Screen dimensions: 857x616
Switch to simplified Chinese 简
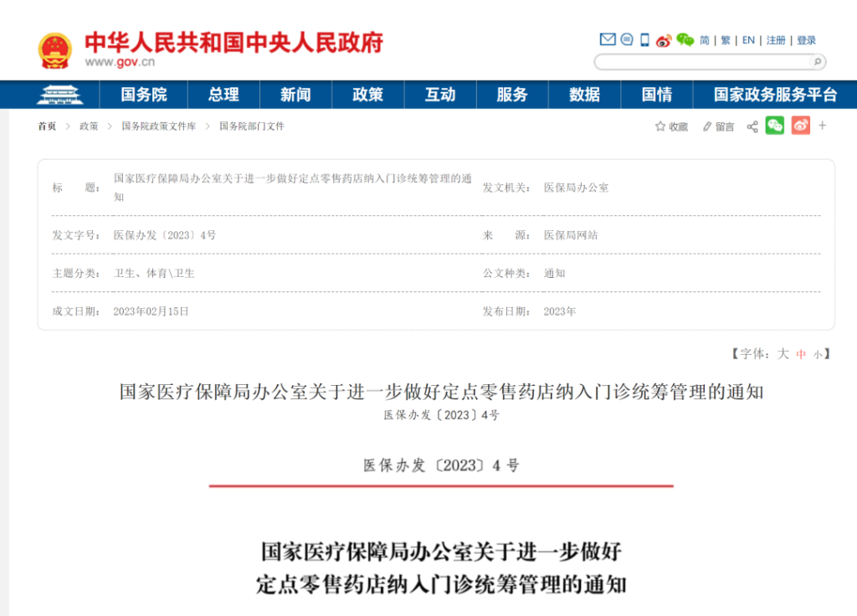point(705,40)
